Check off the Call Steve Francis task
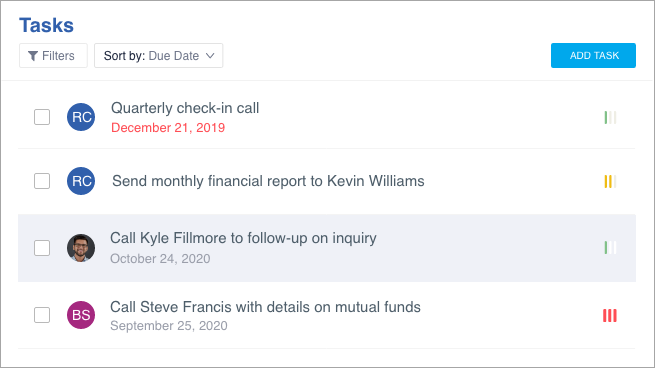This screenshot has height=368, width=655. [42, 315]
